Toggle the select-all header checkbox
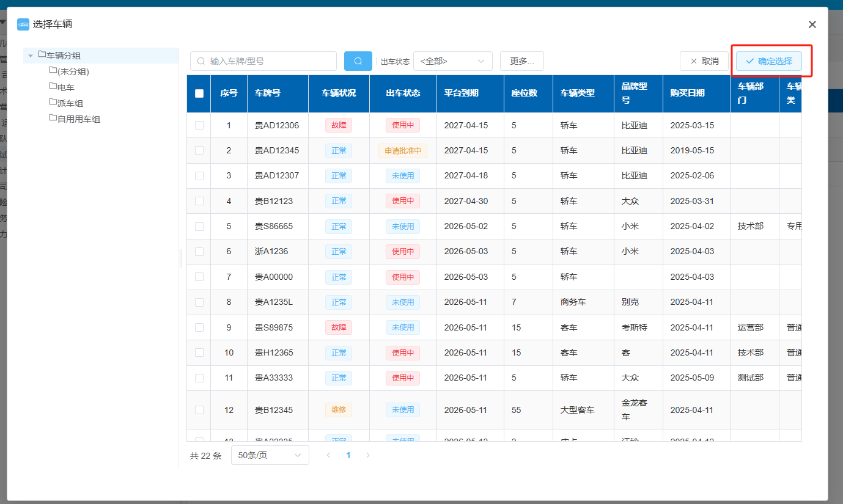Image resolution: width=843 pixels, height=504 pixels. [x=199, y=93]
